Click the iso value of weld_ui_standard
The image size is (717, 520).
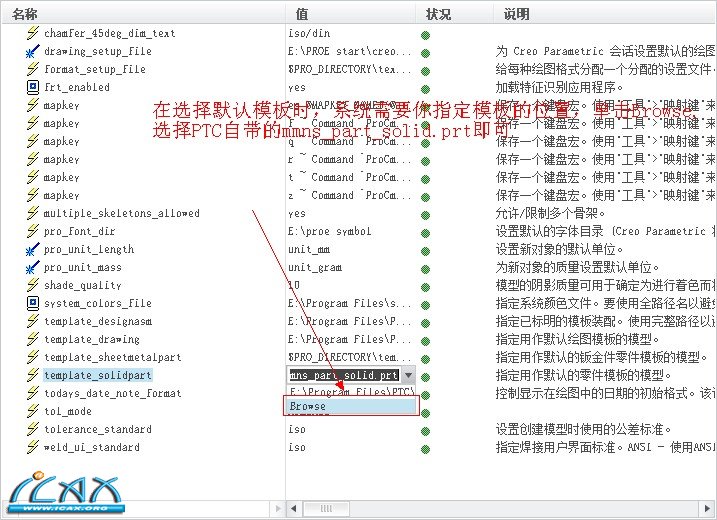point(297,447)
